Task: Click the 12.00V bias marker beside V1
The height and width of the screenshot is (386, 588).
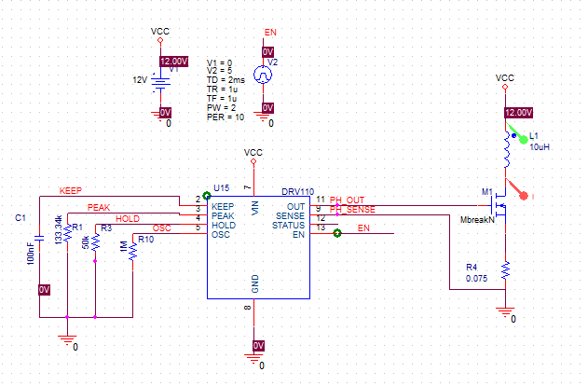Action: tap(173, 62)
